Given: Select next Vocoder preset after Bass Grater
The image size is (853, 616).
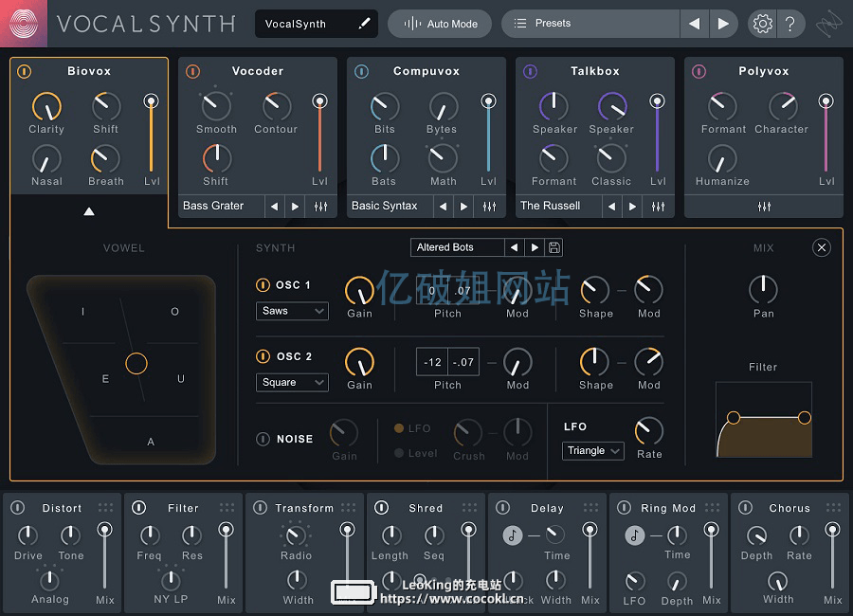Looking at the screenshot, I should pos(295,207).
